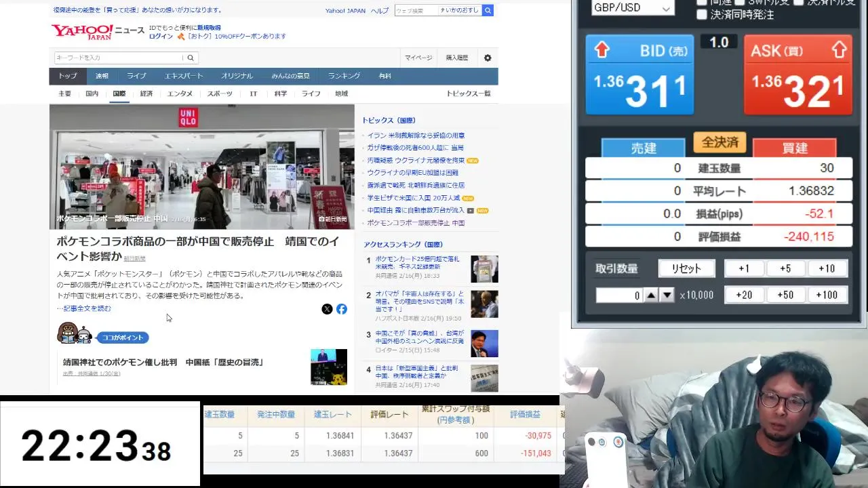Click the BID sell price button
Viewport: 868px width, 488px height.
[639, 75]
